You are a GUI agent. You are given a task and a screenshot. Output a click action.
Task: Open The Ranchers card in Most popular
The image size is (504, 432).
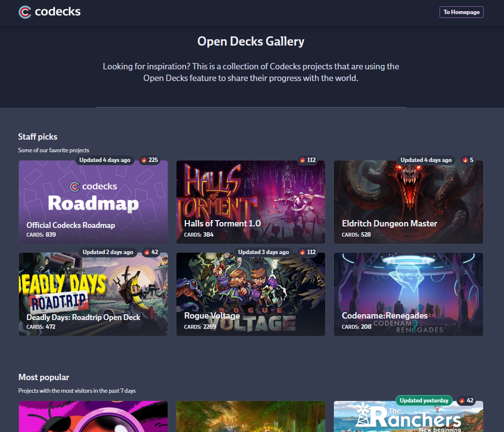click(x=408, y=416)
